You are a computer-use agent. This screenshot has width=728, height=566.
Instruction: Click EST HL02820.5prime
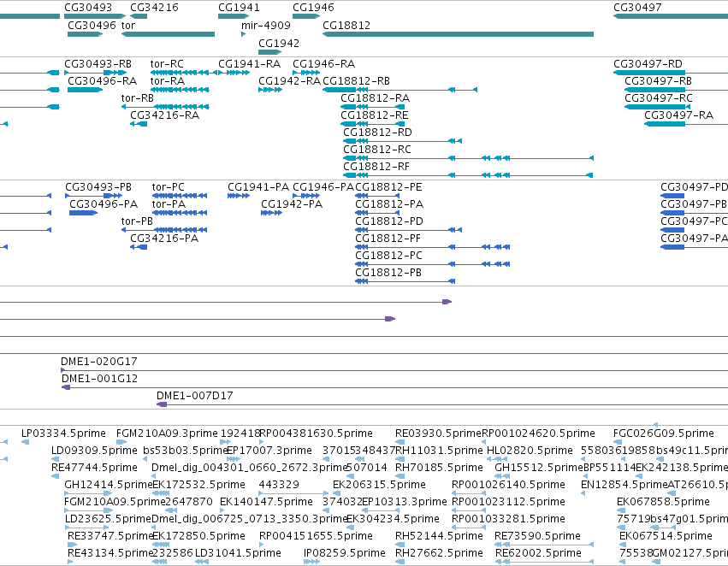pos(530,451)
